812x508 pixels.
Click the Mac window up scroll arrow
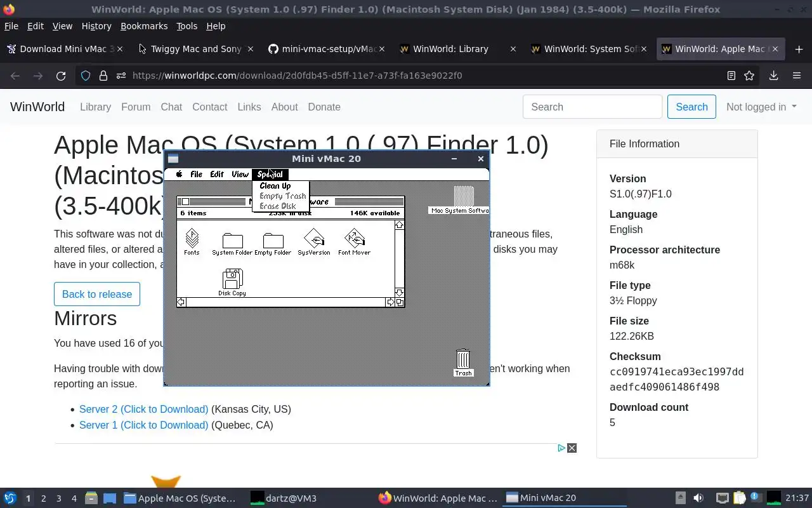[399, 225]
